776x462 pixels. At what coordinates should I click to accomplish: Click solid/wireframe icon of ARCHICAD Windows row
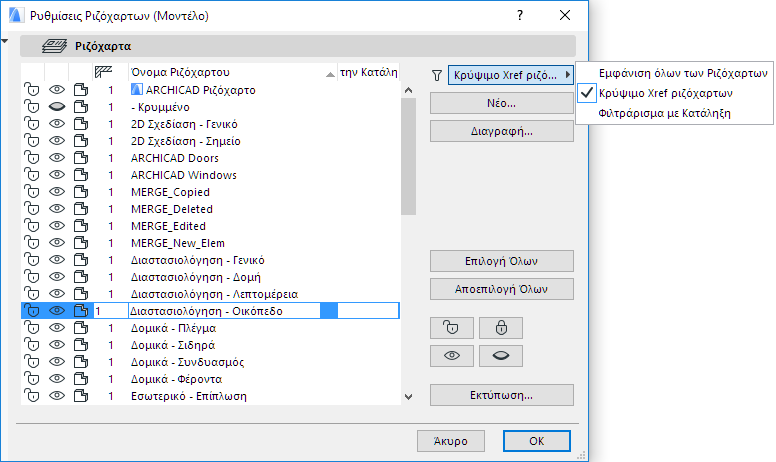[x=81, y=175]
